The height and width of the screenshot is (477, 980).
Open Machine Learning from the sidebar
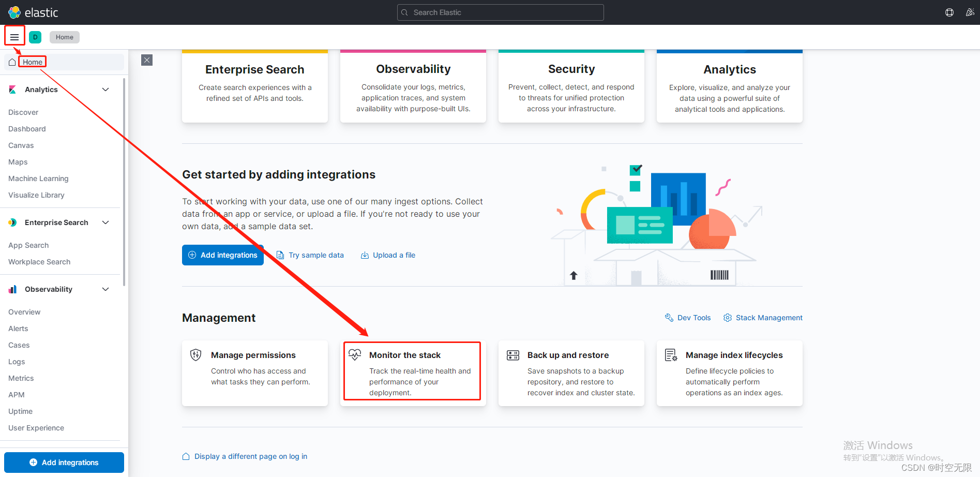(38, 178)
